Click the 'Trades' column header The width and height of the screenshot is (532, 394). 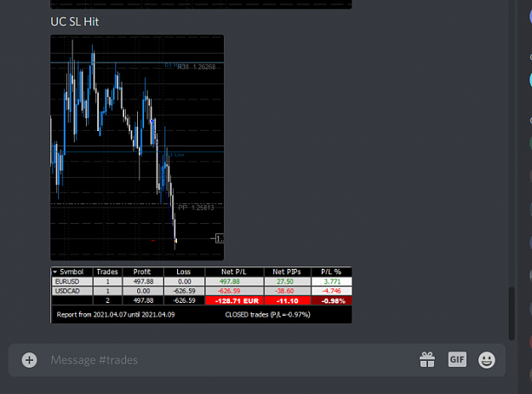point(107,272)
